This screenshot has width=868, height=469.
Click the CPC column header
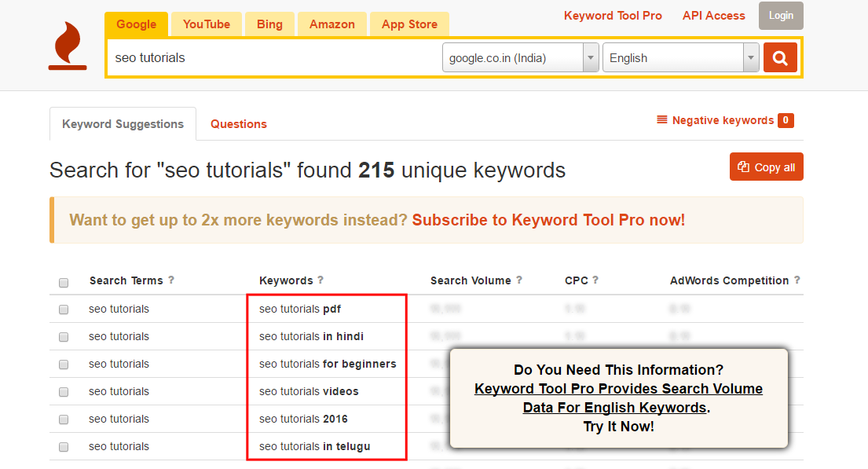577,280
